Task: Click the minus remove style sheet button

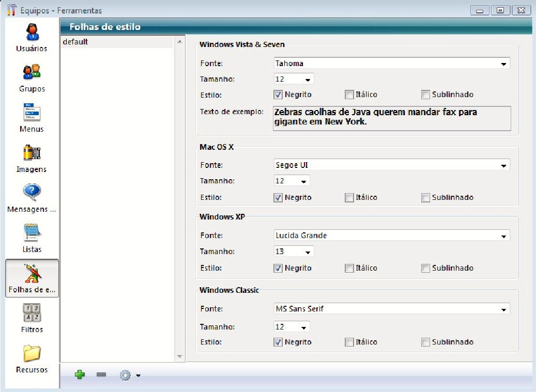Action: [101, 374]
